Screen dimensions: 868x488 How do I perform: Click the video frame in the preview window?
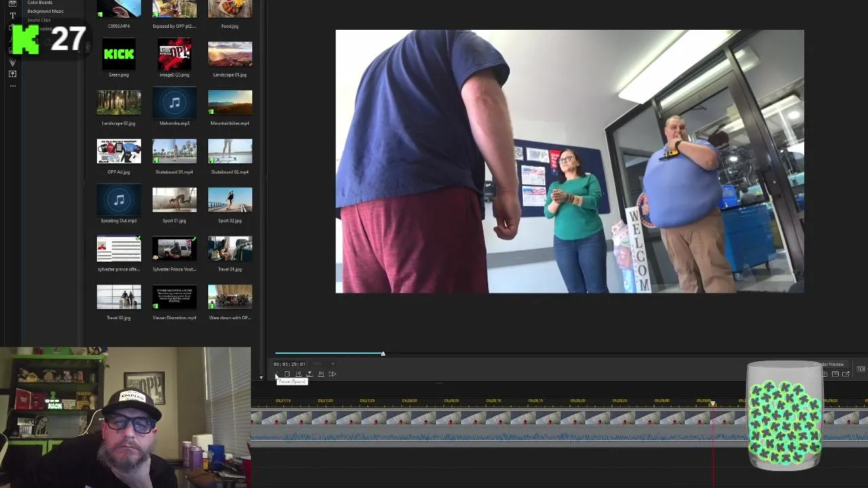(x=570, y=161)
